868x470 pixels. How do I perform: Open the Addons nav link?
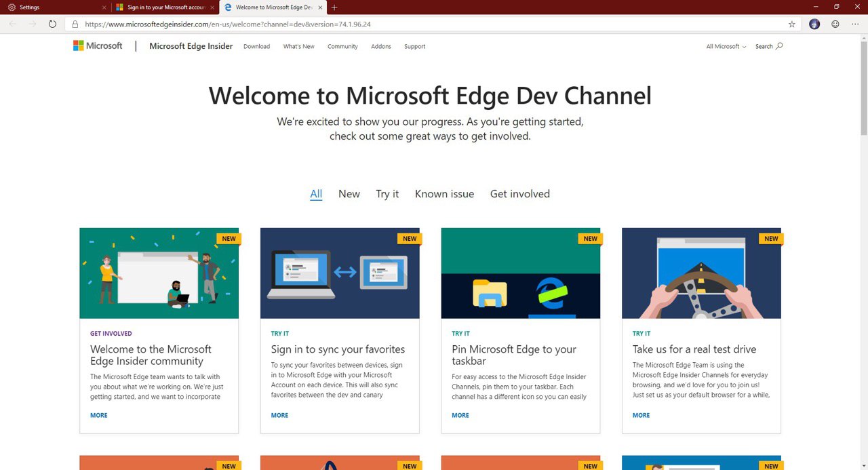[x=381, y=47]
